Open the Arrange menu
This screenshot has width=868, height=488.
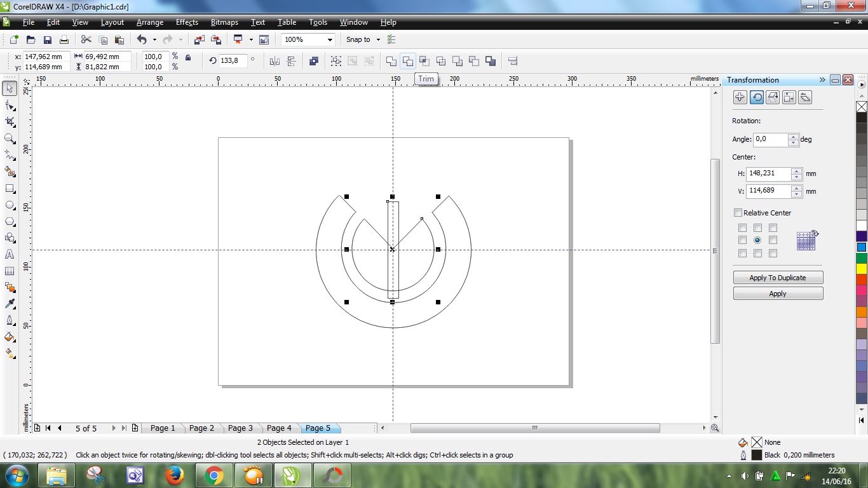[150, 22]
